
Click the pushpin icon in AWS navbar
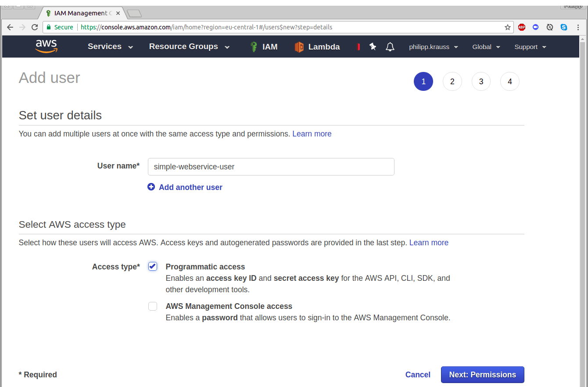tap(373, 47)
